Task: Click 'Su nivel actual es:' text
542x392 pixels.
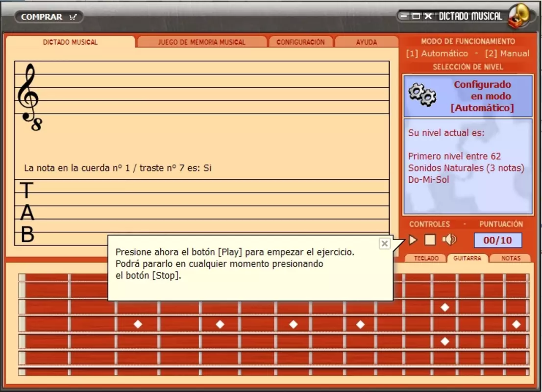Action: tap(446, 133)
